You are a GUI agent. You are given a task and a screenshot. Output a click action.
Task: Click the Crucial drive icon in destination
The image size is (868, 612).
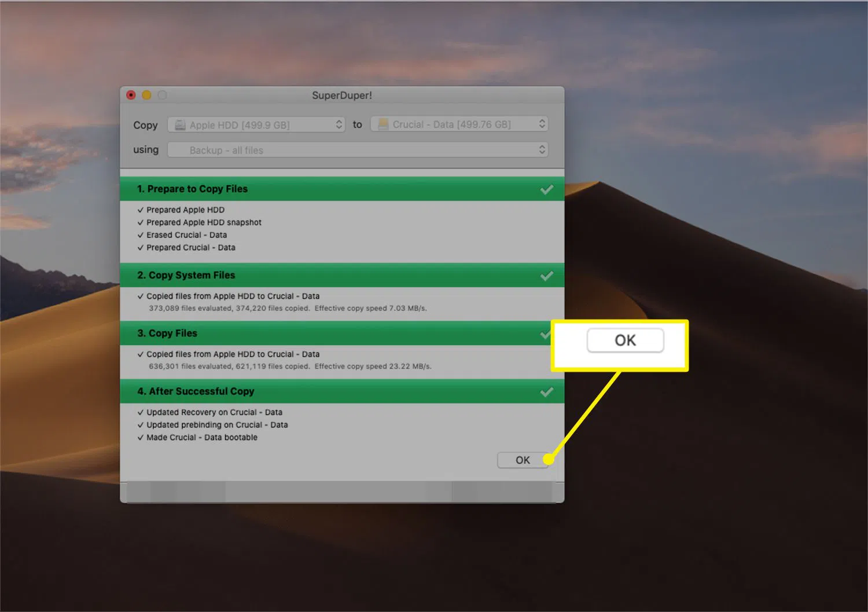tap(383, 124)
